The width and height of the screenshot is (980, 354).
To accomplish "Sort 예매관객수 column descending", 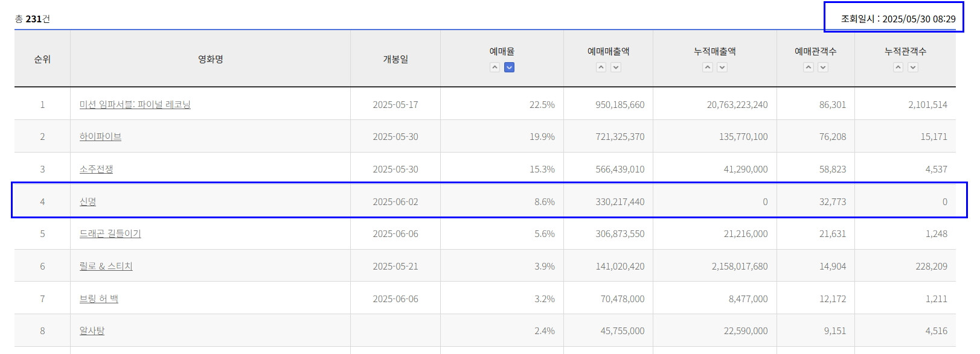I will [823, 68].
